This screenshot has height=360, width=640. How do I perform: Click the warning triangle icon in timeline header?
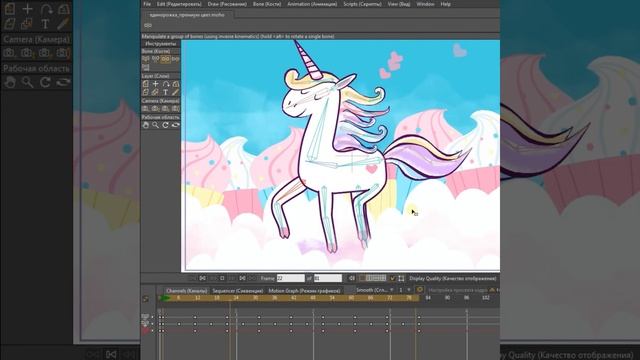coord(492,290)
